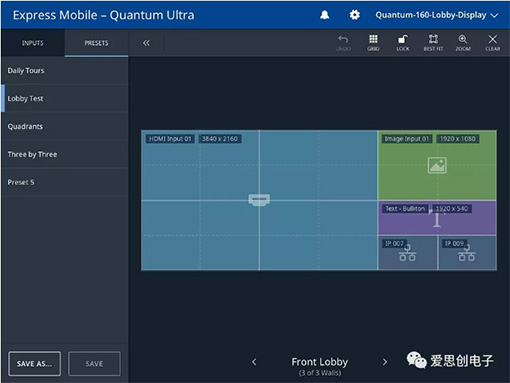Clear all windows with the X icon

[x=492, y=43]
